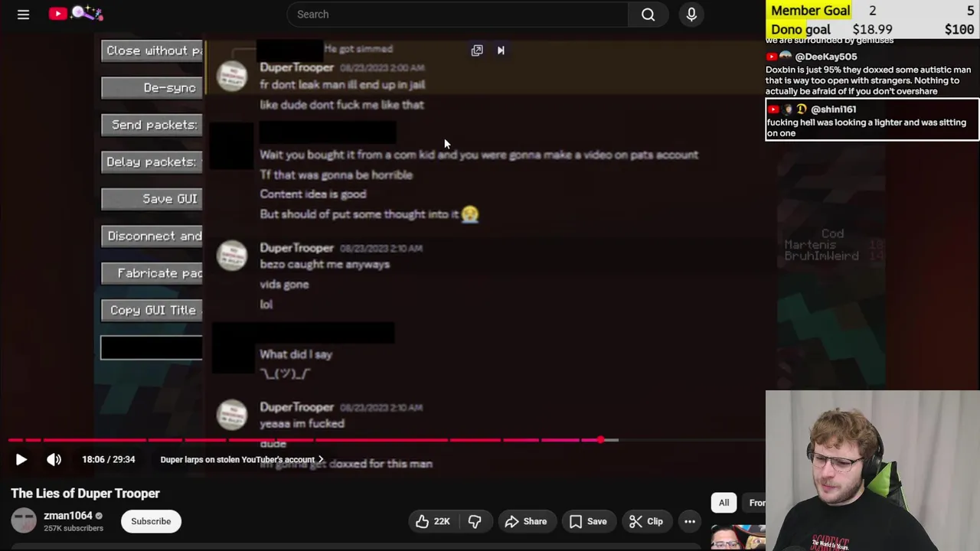Save video to a playlist

[588, 521]
